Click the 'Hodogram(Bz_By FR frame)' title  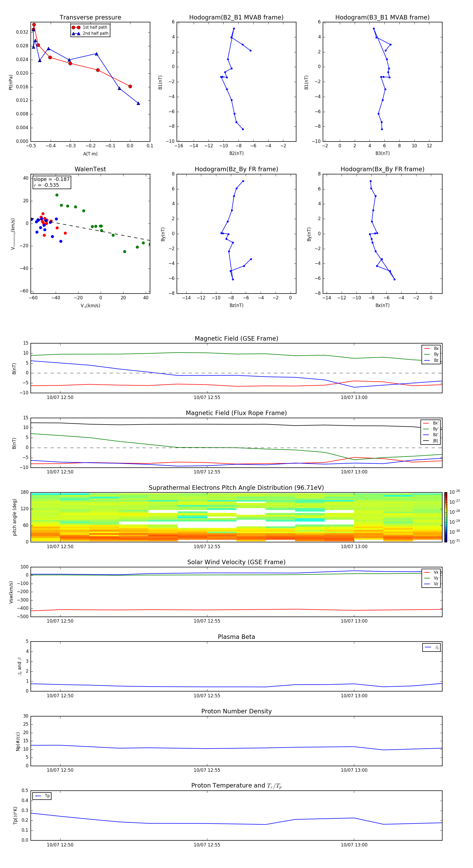[x=236, y=169]
